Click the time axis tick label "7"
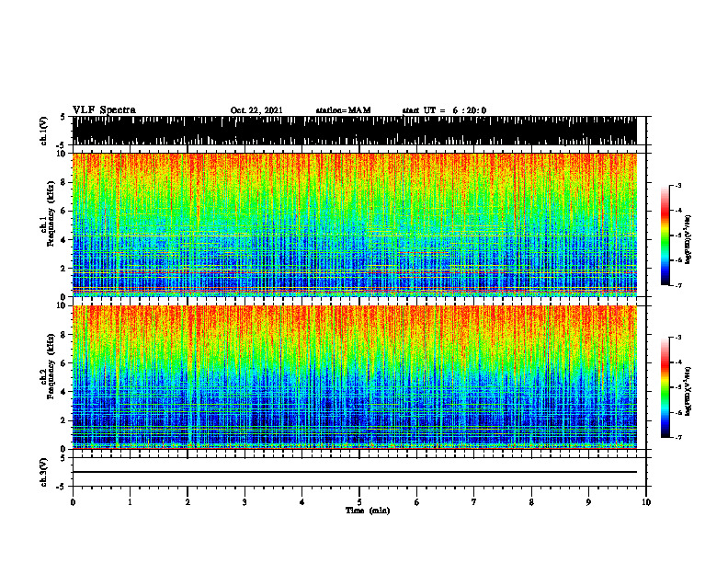Image resolution: width=728 pixels, height=563 pixels. (474, 502)
